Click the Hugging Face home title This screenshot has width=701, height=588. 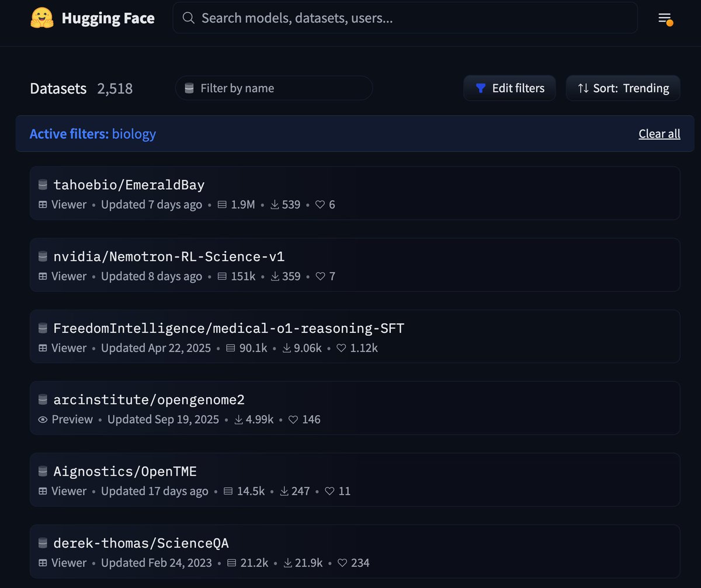108,18
